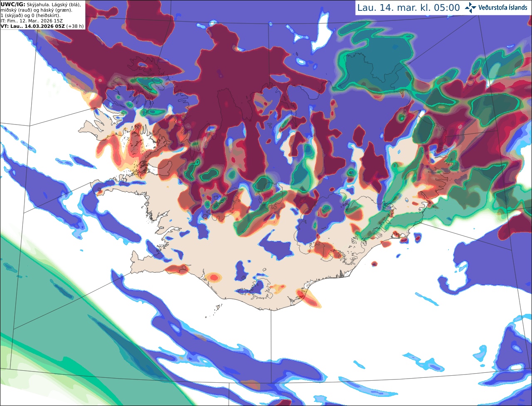Click the "VT: Lau.. 14.03.2026 05Z" line
This screenshot has width=532, height=406.
[32, 26]
